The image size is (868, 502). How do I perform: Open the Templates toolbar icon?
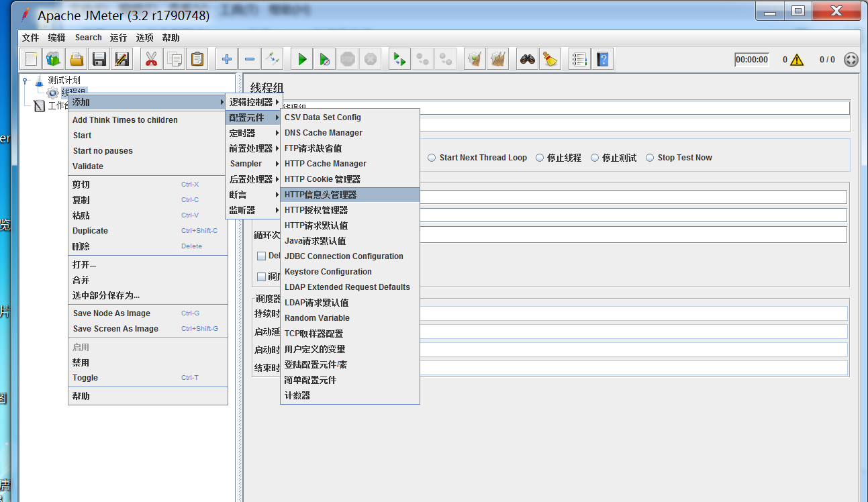tap(54, 59)
